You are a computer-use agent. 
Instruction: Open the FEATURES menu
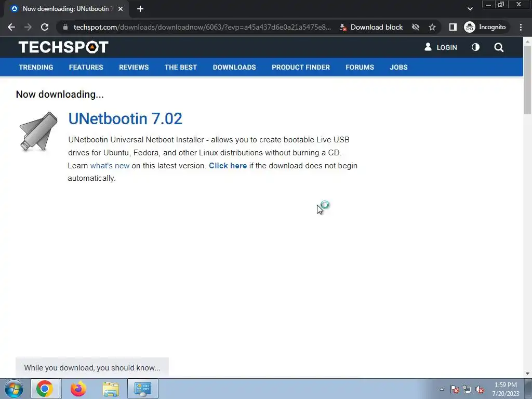[86, 67]
